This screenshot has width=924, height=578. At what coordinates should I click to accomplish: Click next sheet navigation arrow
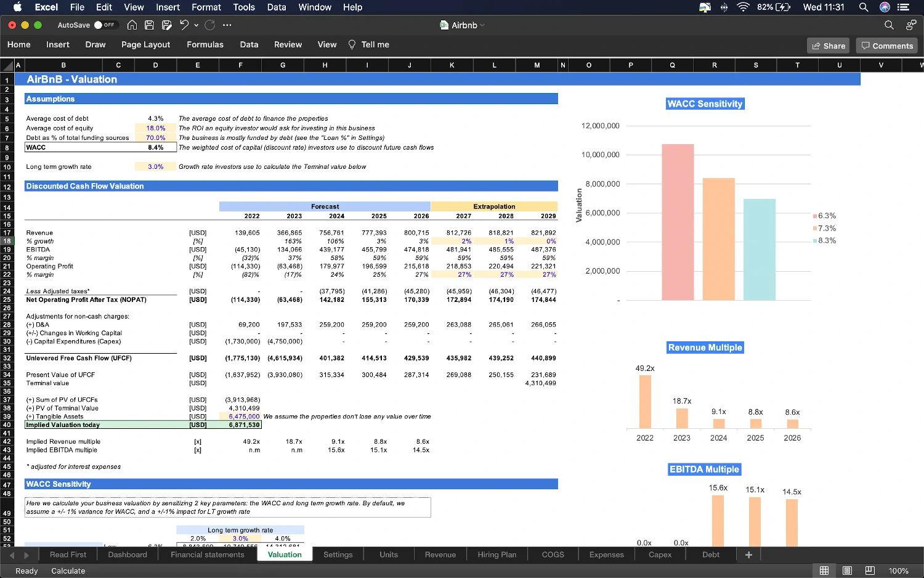click(26, 555)
